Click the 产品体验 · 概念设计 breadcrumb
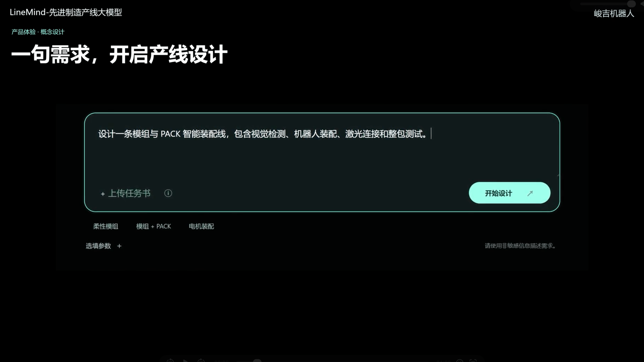Screen dimensions: 644x362 [x=38, y=32]
